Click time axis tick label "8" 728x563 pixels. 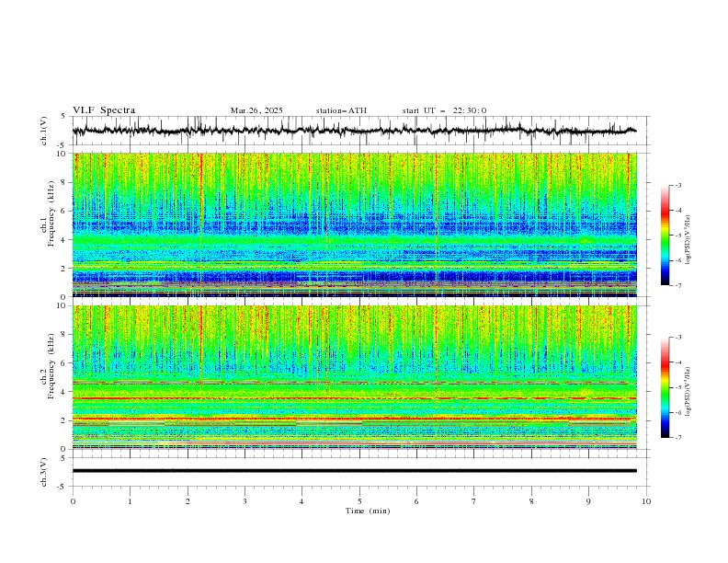coord(531,501)
